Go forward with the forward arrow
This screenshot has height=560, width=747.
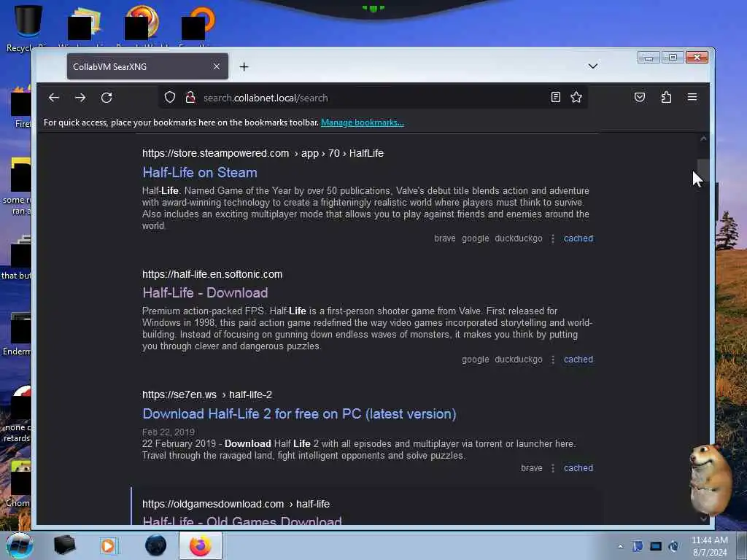pyautogui.click(x=80, y=98)
